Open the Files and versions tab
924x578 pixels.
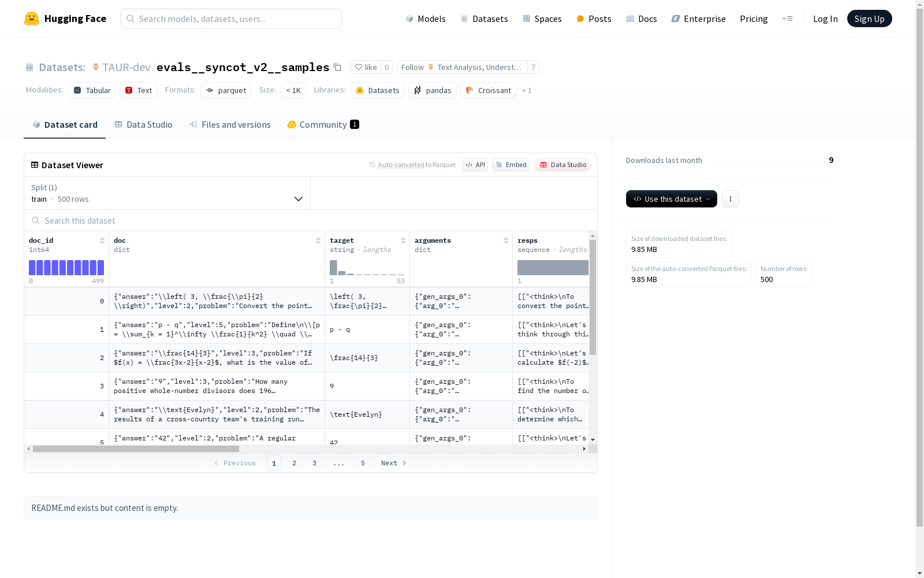click(x=230, y=124)
